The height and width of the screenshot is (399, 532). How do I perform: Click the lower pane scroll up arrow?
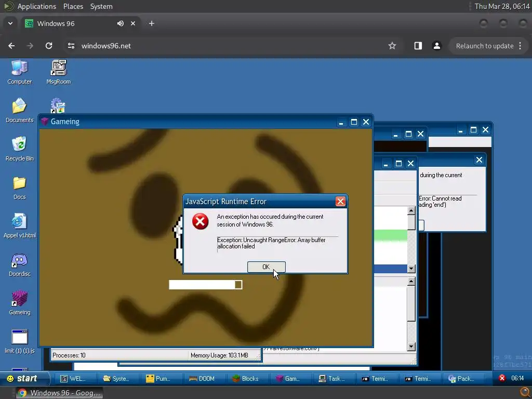point(411,281)
